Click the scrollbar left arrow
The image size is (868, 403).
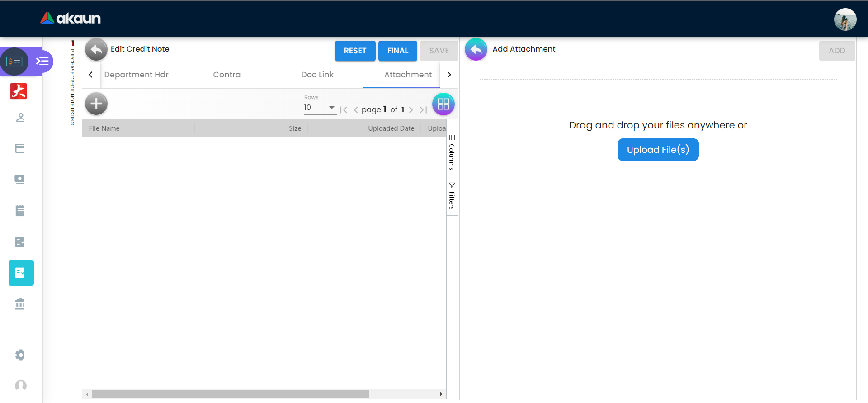pos(87,394)
